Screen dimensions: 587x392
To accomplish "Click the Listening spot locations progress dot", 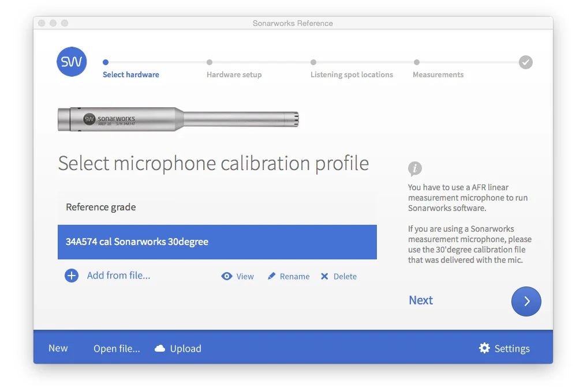I will [x=313, y=62].
